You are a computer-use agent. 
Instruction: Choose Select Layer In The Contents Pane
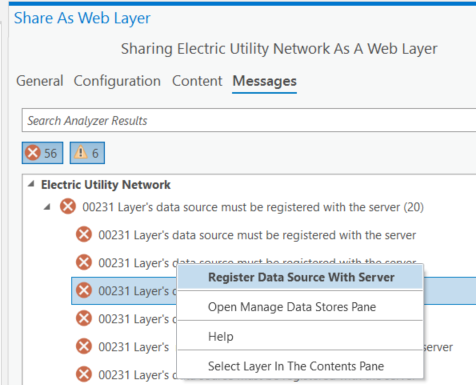pyautogui.click(x=301, y=366)
